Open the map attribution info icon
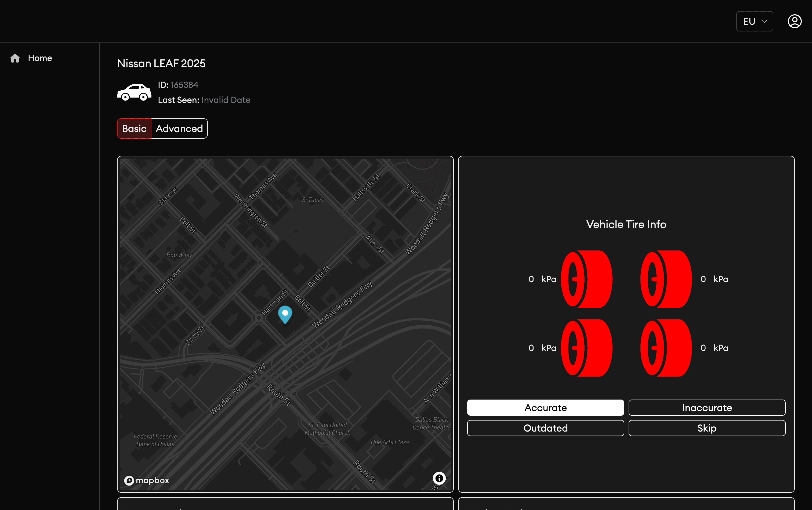The width and height of the screenshot is (812, 510). point(439,478)
